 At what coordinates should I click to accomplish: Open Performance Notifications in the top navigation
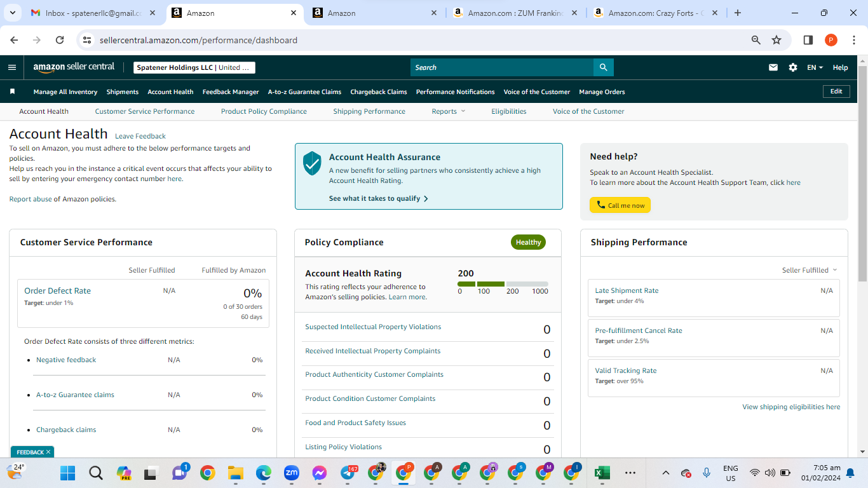click(x=456, y=91)
